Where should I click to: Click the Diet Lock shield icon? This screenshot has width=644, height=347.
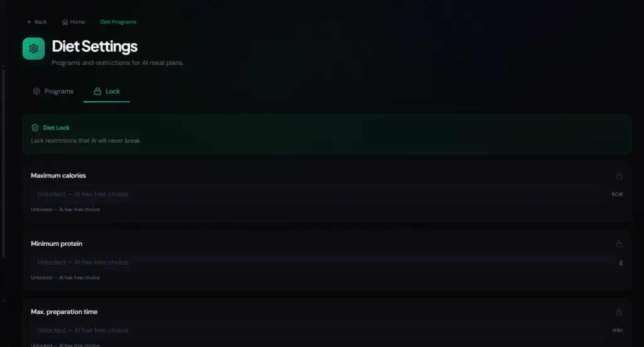35,128
